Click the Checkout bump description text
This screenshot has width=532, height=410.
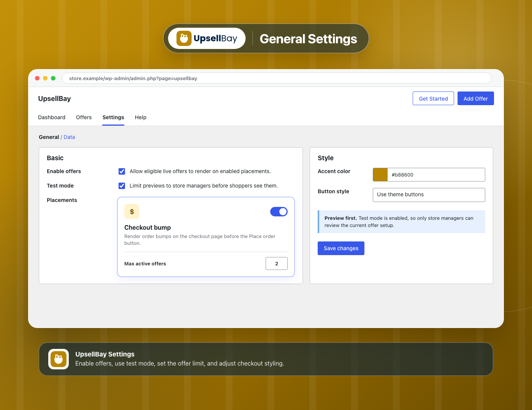tap(200, 240)
